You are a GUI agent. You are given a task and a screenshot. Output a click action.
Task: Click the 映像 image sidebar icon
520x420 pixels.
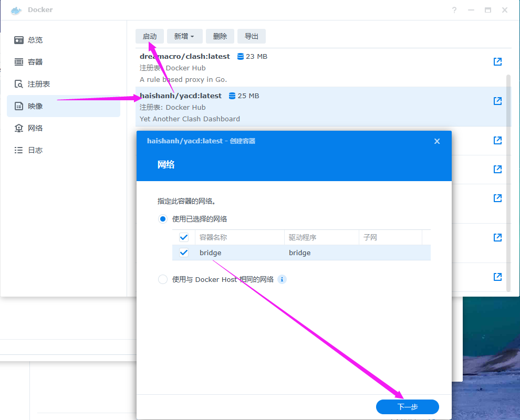pyautogui.click(x=18, y=106)
